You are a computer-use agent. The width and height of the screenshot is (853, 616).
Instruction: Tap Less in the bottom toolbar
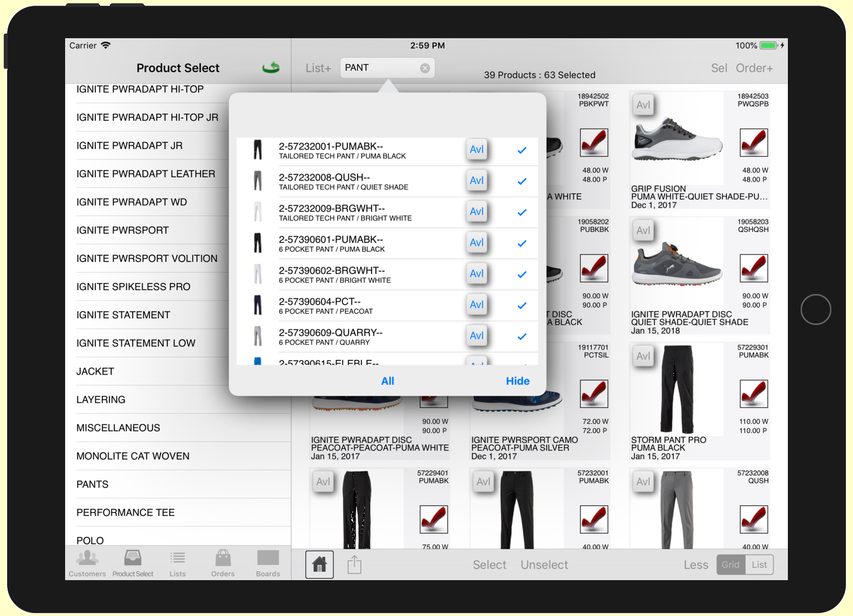point(696,565)
